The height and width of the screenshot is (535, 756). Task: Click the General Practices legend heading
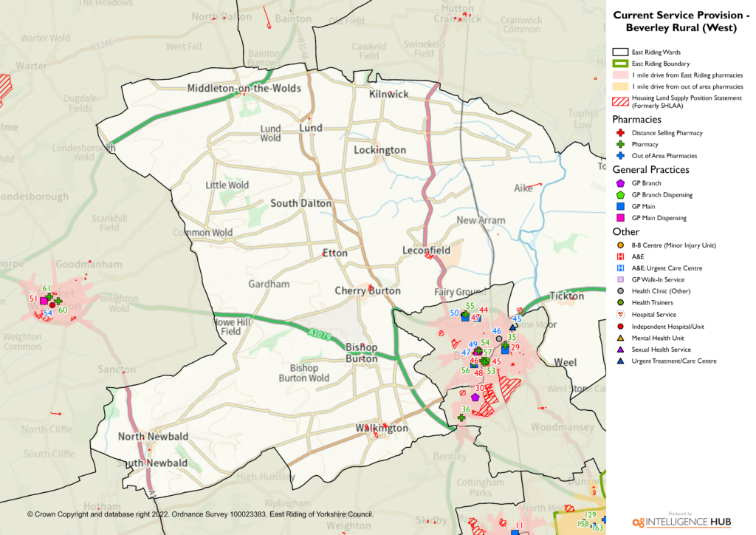coord(650,170)
